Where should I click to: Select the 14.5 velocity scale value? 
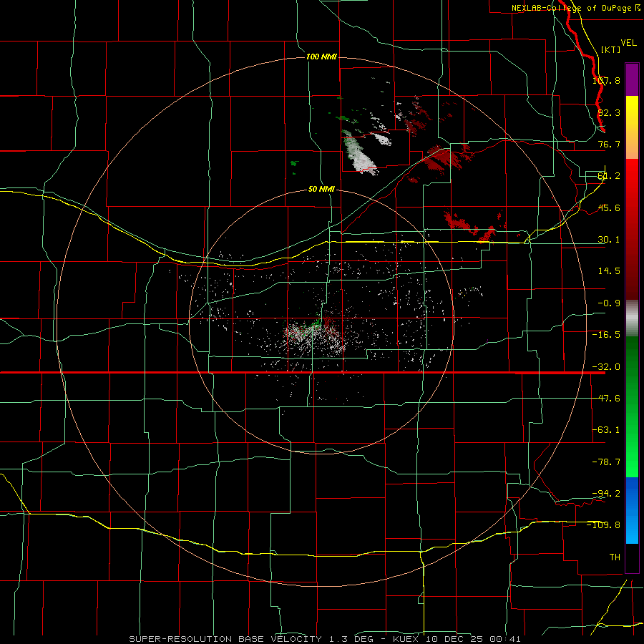(x=609, y=271)
